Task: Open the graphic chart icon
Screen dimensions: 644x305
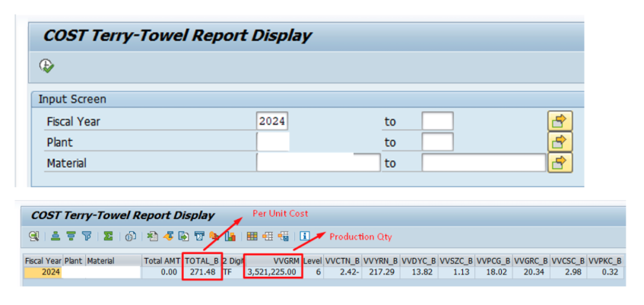Action: point(230,236)
